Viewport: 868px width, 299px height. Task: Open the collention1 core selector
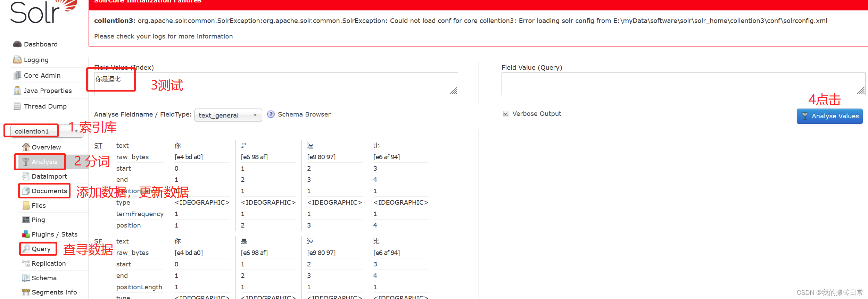[x=47, y=131]
